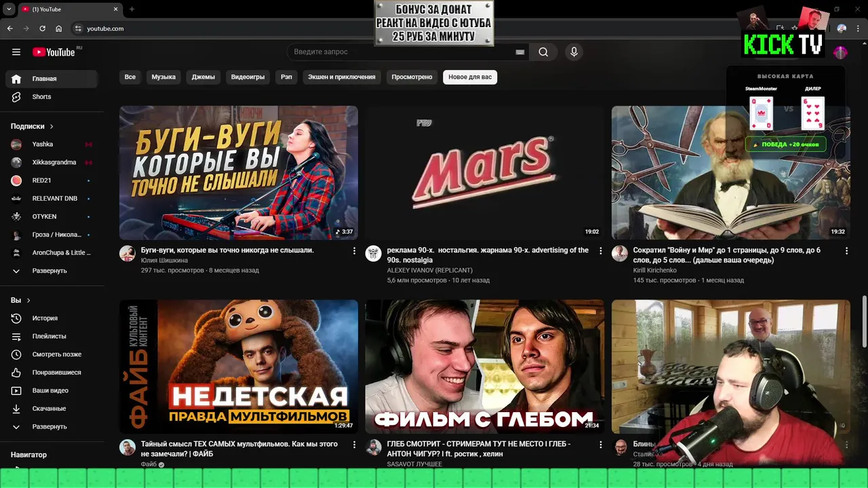Select Экшен и приключения chip
The width and height of the screenshot is (868, 488).
tap(342, 77)
